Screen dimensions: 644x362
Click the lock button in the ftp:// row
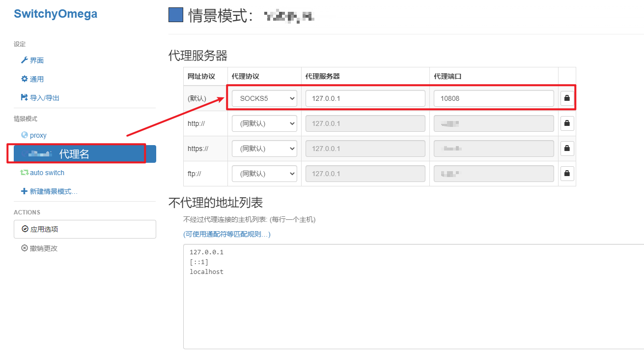pyautogui.click(x=567, y=173)
